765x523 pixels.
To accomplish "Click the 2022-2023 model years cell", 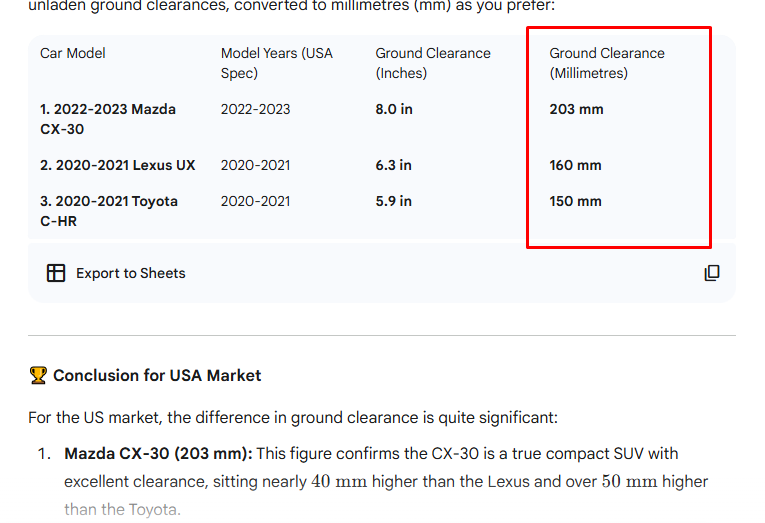I will pyautogui.click(x=255, y=109).
